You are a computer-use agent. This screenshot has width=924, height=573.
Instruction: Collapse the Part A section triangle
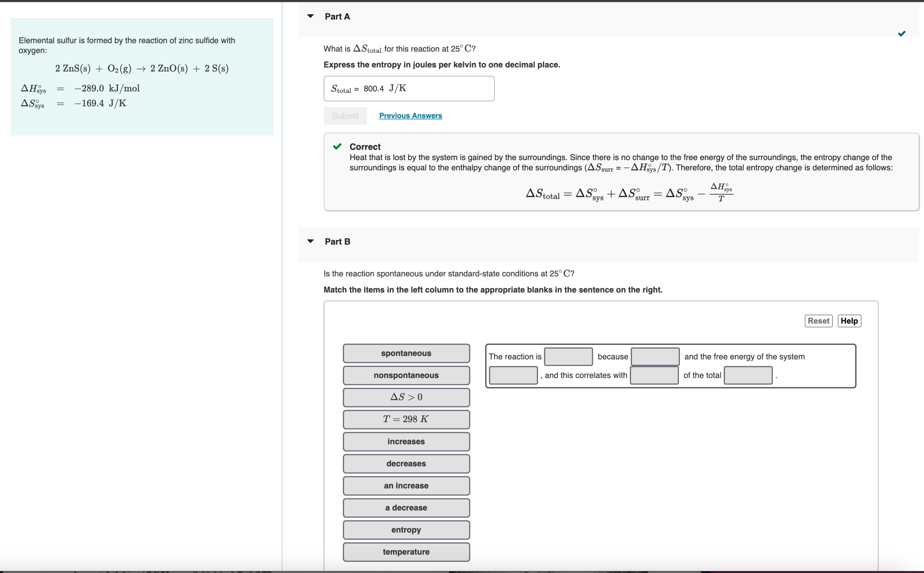310,16
